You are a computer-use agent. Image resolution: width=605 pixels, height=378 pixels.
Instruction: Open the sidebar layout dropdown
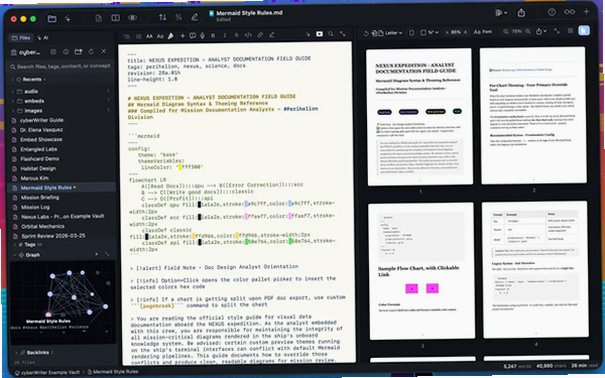[501, 13]
